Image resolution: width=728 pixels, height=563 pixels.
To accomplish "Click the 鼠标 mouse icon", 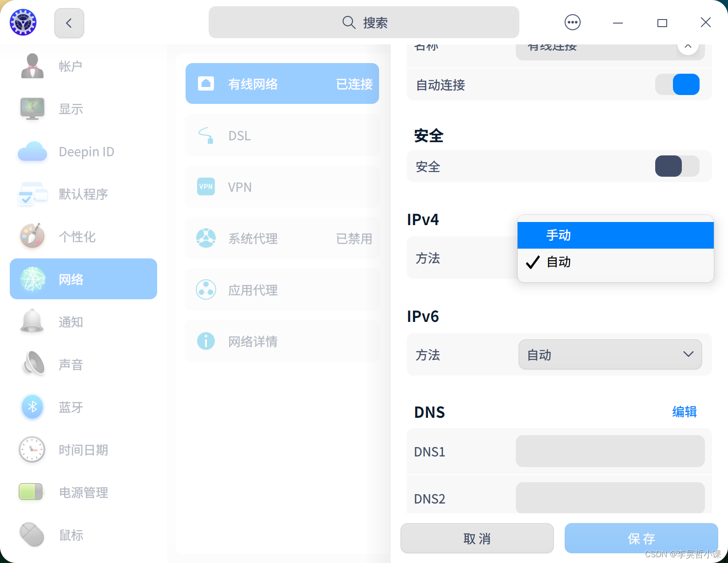I will point(32,535).
